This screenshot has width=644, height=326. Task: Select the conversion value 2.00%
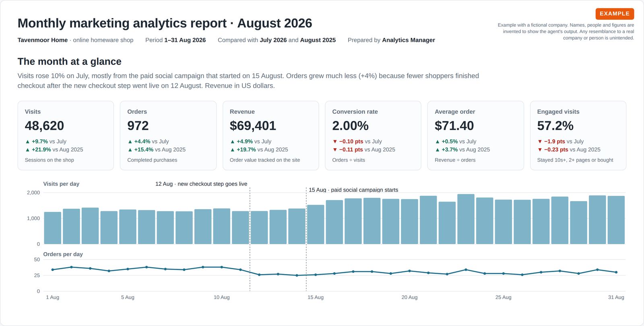pyautogui.click(x=350, y=126)
